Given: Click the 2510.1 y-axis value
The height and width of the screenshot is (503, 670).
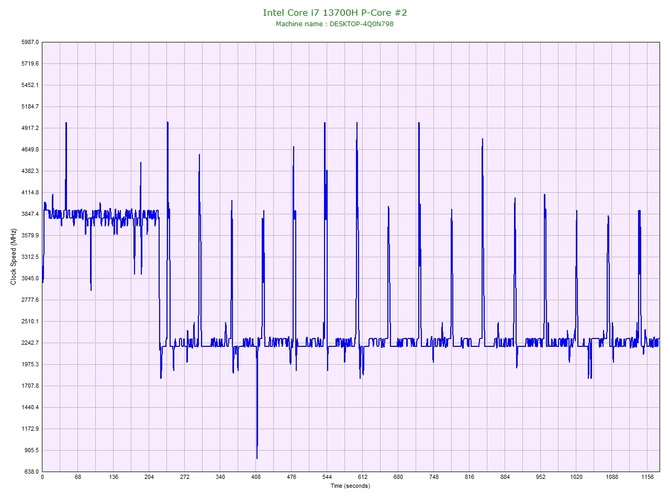Looking at the screenshot, I should click(x=30, y=321).
